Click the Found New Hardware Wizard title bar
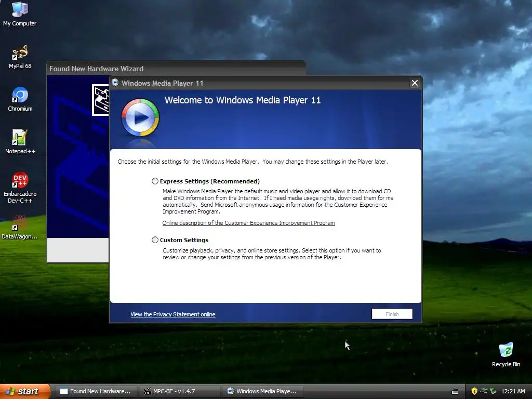Screen dimensions: 532x399 177,69
